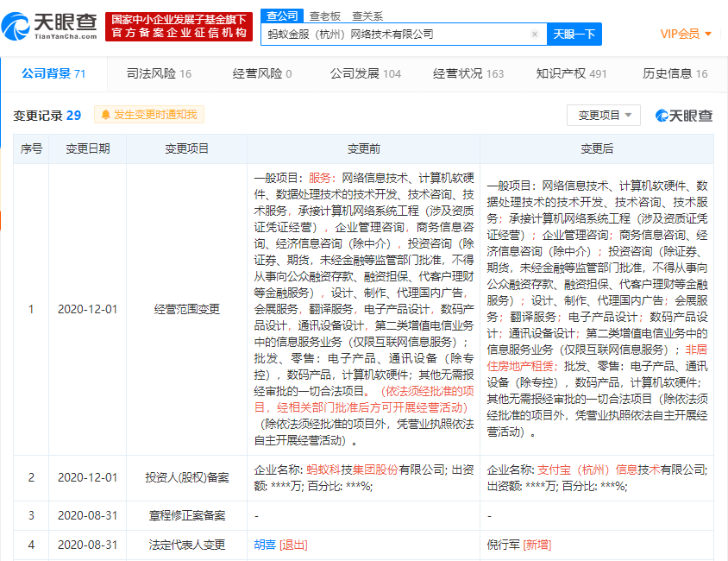Screen dimensions: 728x561
Task: Click the 支付宝（杭州）信息技术 company name text
Action: point(599,470)
